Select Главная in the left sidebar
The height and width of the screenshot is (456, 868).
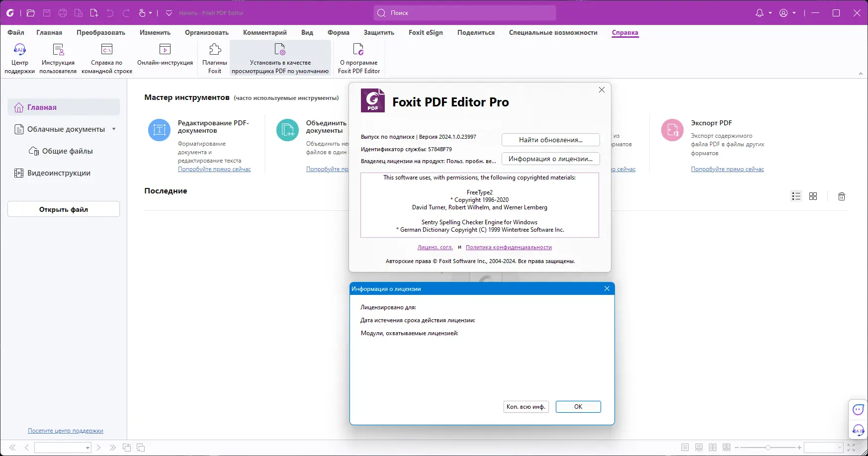coord(64,107)
